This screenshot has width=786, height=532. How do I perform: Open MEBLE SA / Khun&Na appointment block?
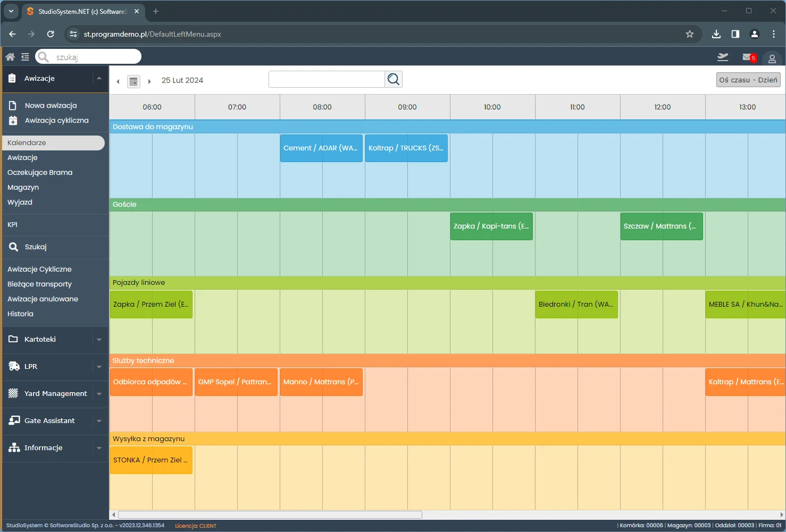745,304
